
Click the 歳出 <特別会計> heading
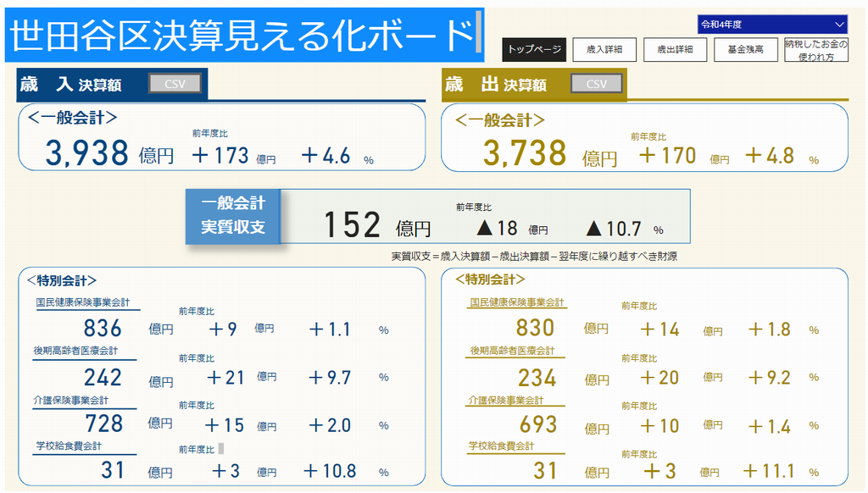(x=490, y=280)
